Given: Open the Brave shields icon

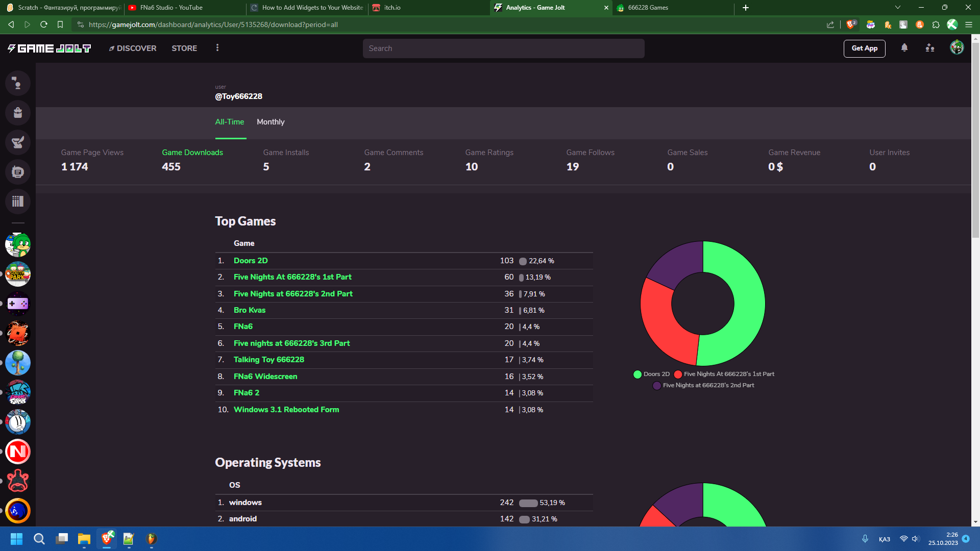Looking at the screenshot, I should click(x=851, y=24).
